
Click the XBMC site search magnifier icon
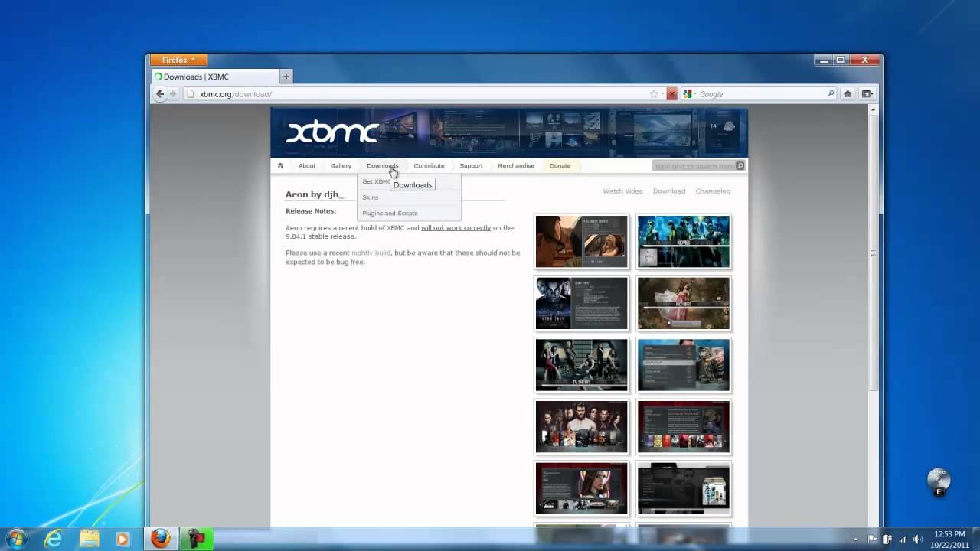coord(740,166)
